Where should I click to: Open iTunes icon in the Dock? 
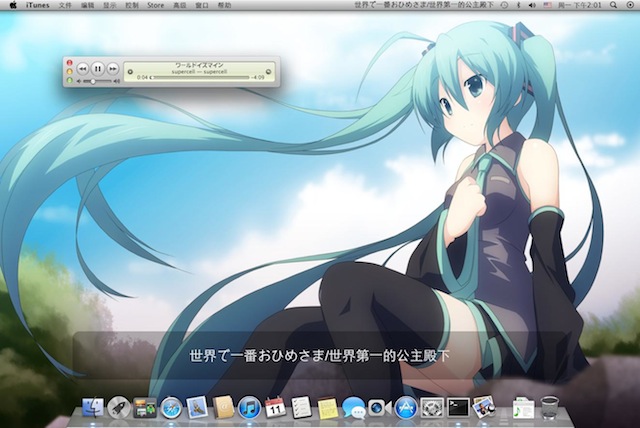point(249,407)
